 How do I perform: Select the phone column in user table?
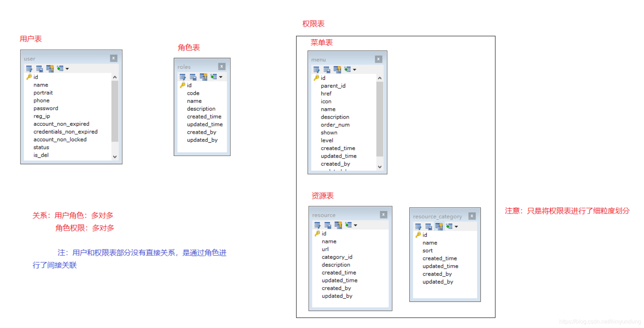tap(41, 101)
